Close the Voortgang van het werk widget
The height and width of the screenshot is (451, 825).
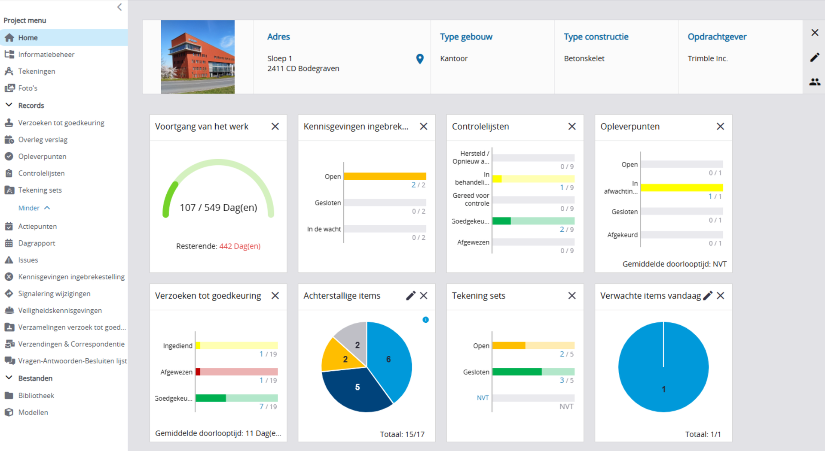(275, 127)
